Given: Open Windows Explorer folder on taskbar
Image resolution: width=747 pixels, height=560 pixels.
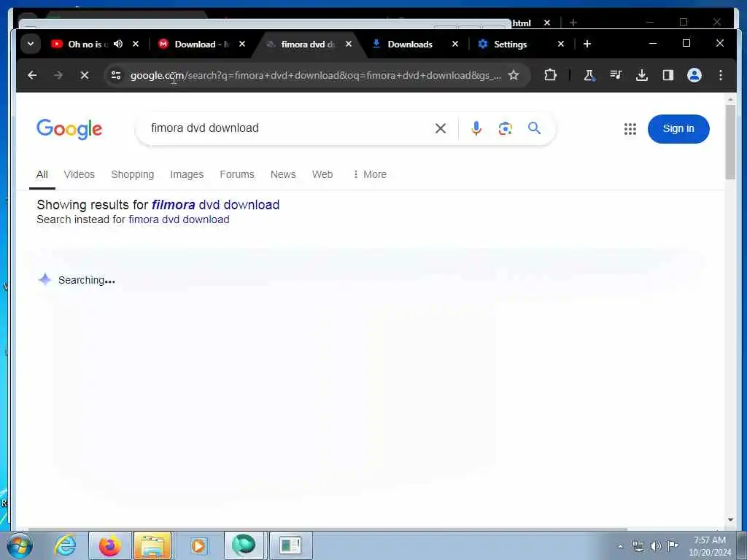Looking at the screenshot, I should click(x=152, y=545).
